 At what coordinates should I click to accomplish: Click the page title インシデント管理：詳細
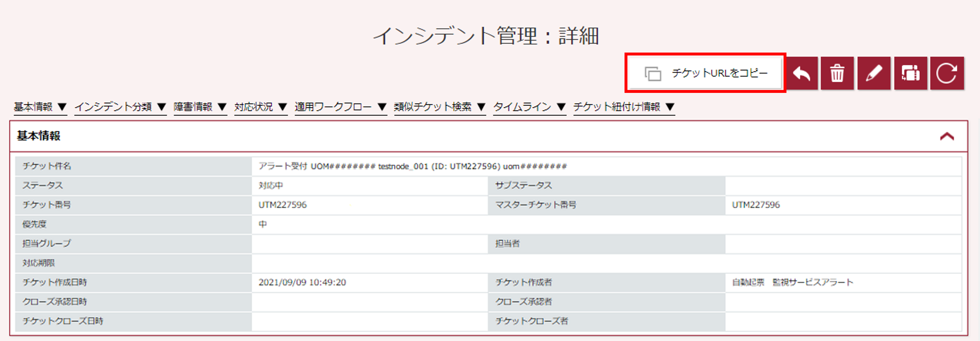(486, 36)
